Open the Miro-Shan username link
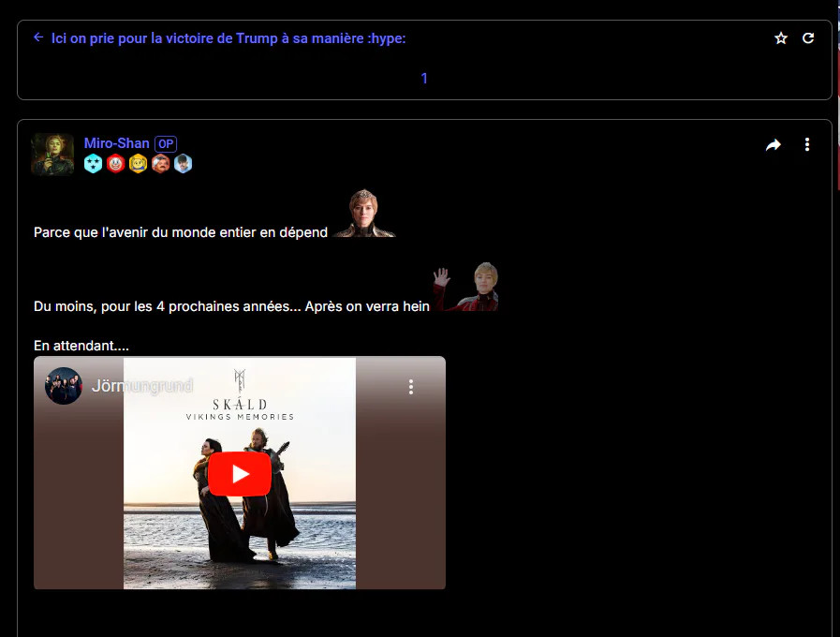The width and height of the screenshot is (840, 637). click(x=116, y=143)
